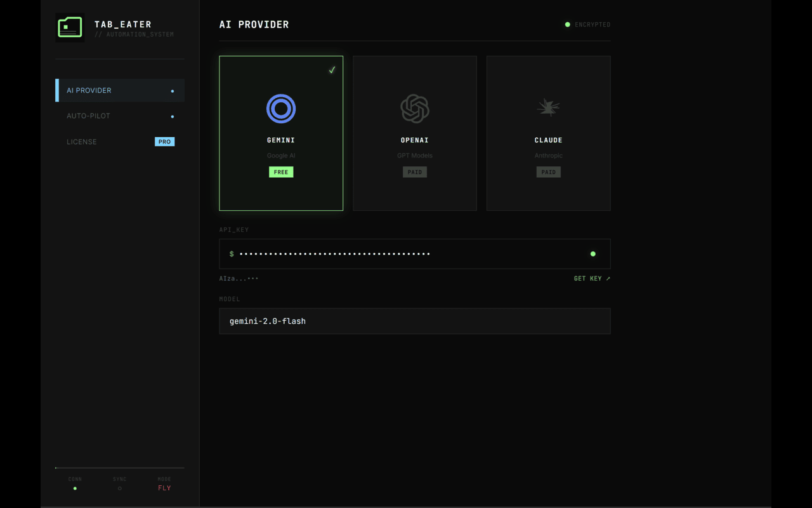
Task: Click the FREE badge on Gemini card
Action: click(x=281, y=172)
